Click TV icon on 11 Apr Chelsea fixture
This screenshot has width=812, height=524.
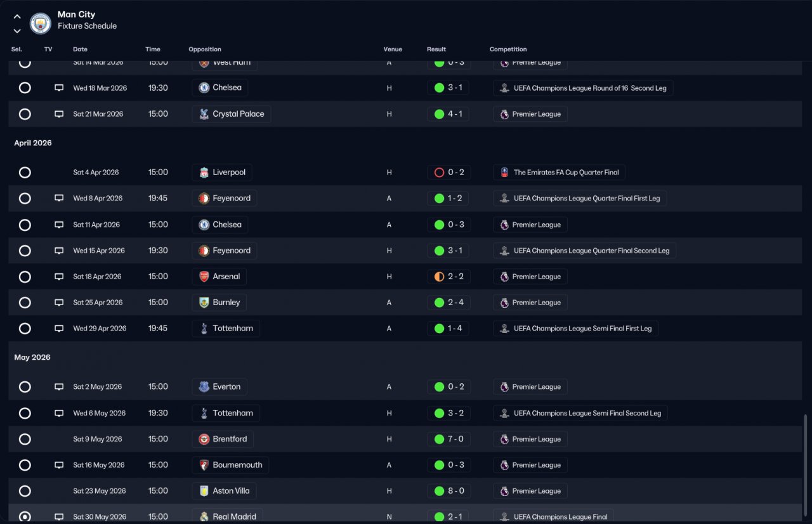coord(59,225)
